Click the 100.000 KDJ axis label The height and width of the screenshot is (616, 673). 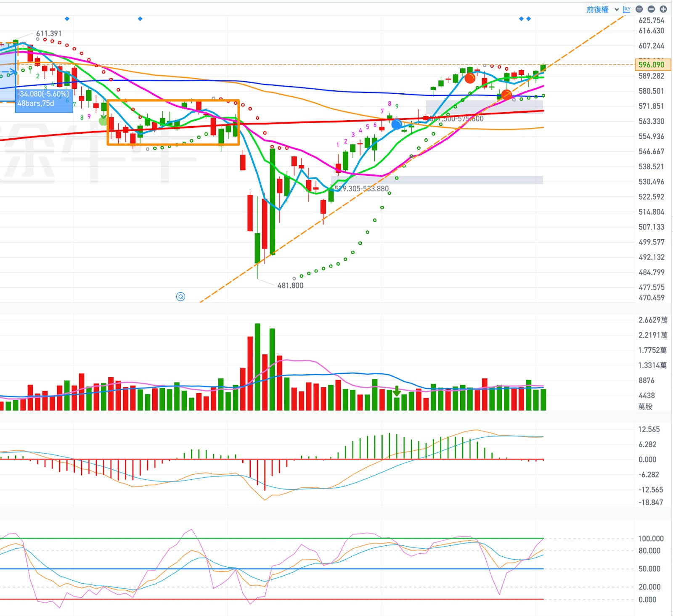click(651, 539)
